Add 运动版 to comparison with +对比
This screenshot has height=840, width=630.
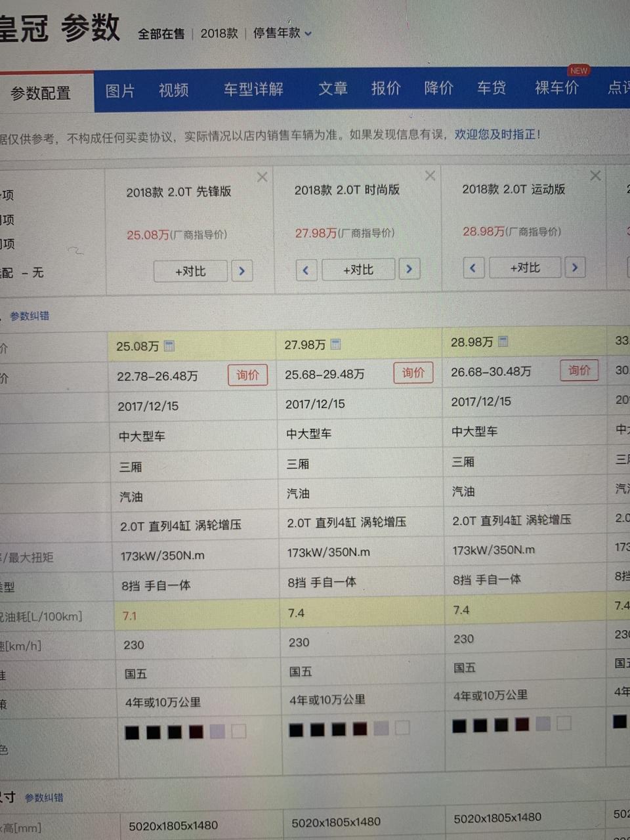coord(525,268)
